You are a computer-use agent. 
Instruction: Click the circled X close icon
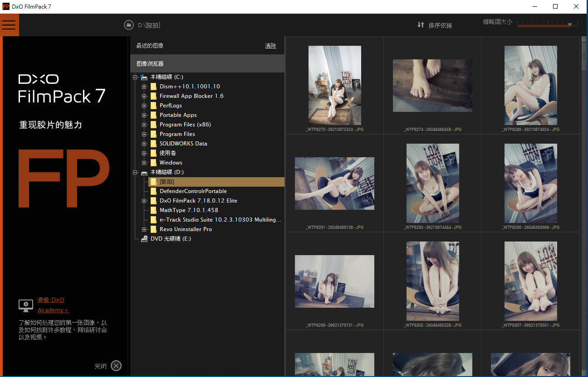pyautogui.click(x=116, y=366)
